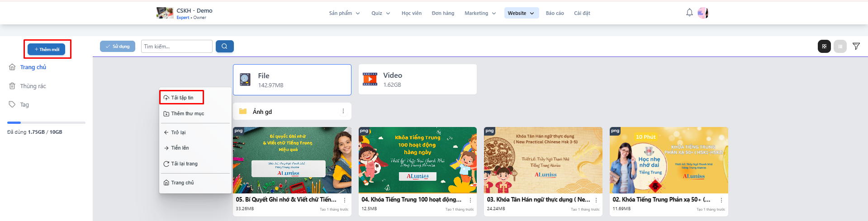
Task: Click the Ảnh gd folder name
Action: click(262, 112)
